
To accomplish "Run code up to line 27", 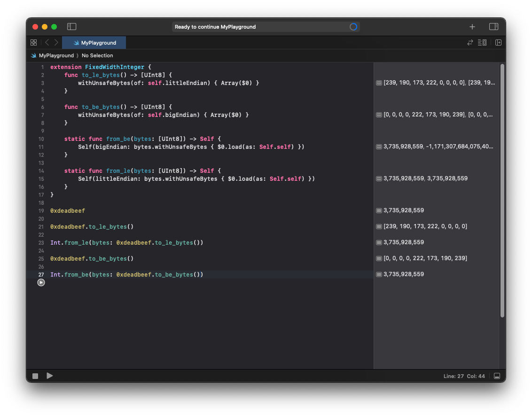I will coord(41,283).
